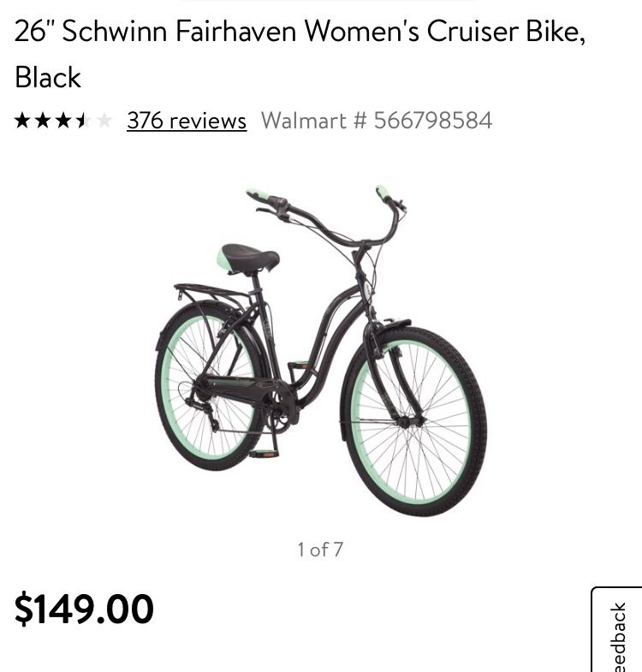Click the 'Black' color text in the title

(x=48, y=77)
